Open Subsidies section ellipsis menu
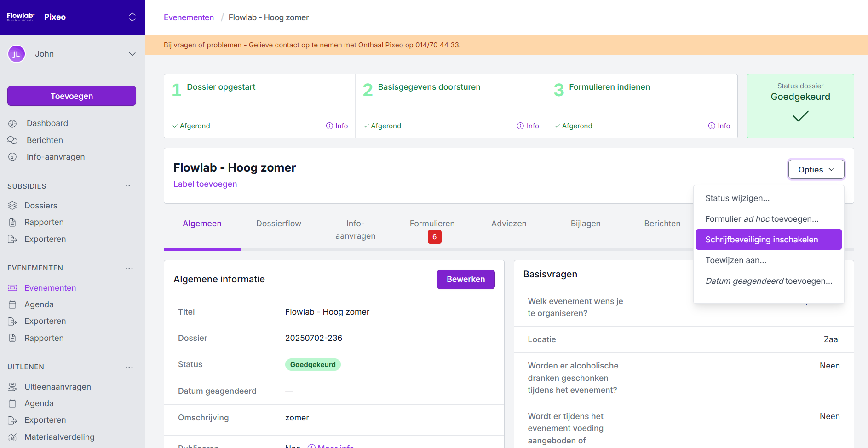The image size is (868, 448). point(129,186)
